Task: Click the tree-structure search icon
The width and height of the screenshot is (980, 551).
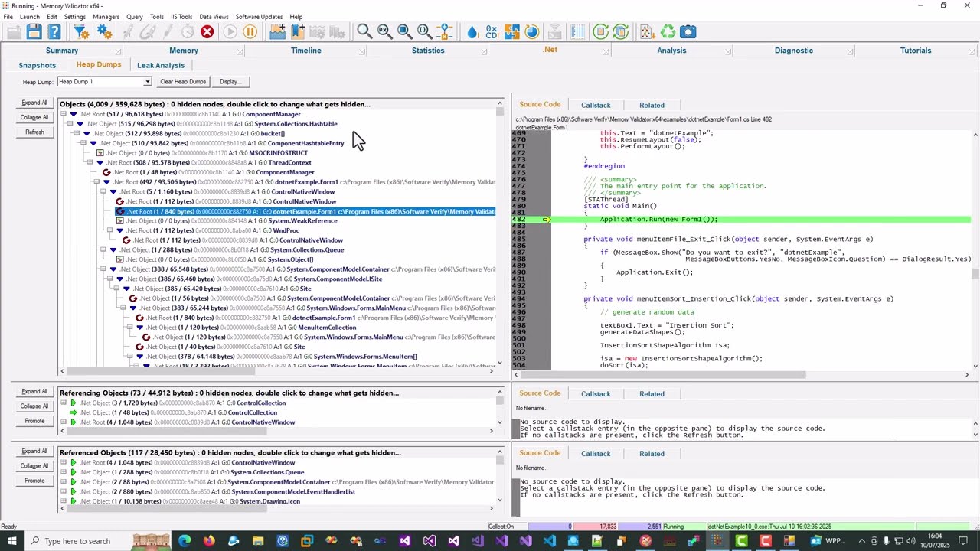Action: tap(444, 31)
